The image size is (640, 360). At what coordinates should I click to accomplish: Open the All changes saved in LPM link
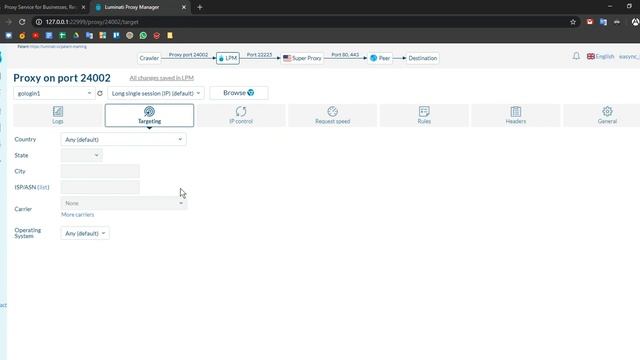[x=162, y=78]
